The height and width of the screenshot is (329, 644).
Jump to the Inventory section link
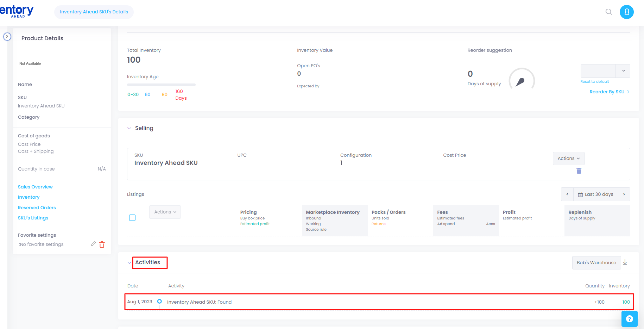(29, 197)
